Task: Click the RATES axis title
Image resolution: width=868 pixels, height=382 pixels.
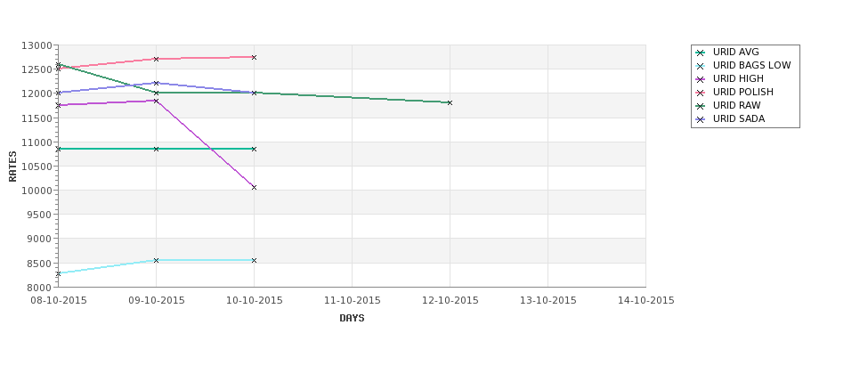Action: point(12,167)
